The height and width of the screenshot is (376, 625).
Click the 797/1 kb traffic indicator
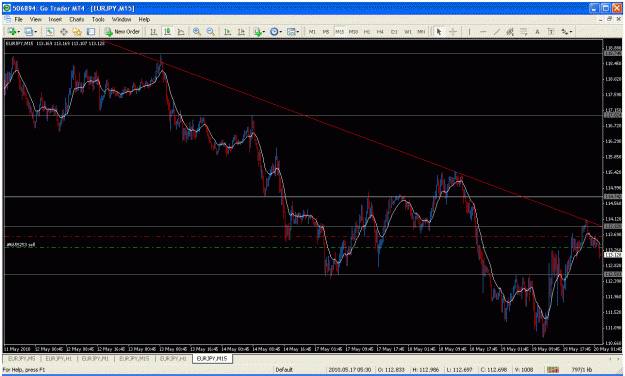click(x=582, y=370)
